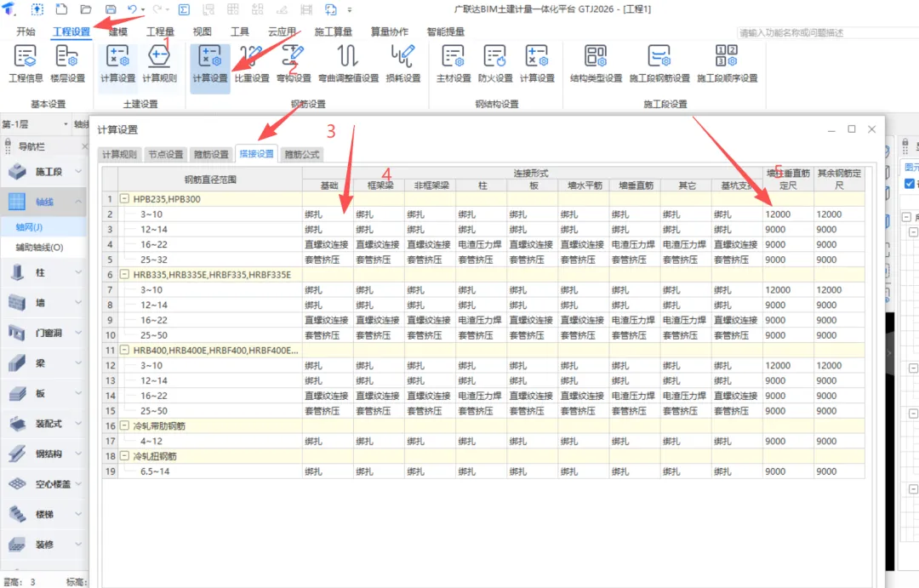Open 弯曲调整值设置 icon
Image resolution: width=919 pixels, height=588 pixels.
pyautogui.click(x=348, y=64)
